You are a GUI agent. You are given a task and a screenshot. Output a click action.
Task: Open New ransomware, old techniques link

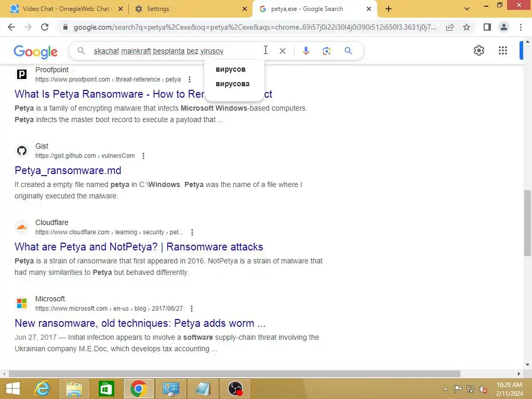pos(140,323)
